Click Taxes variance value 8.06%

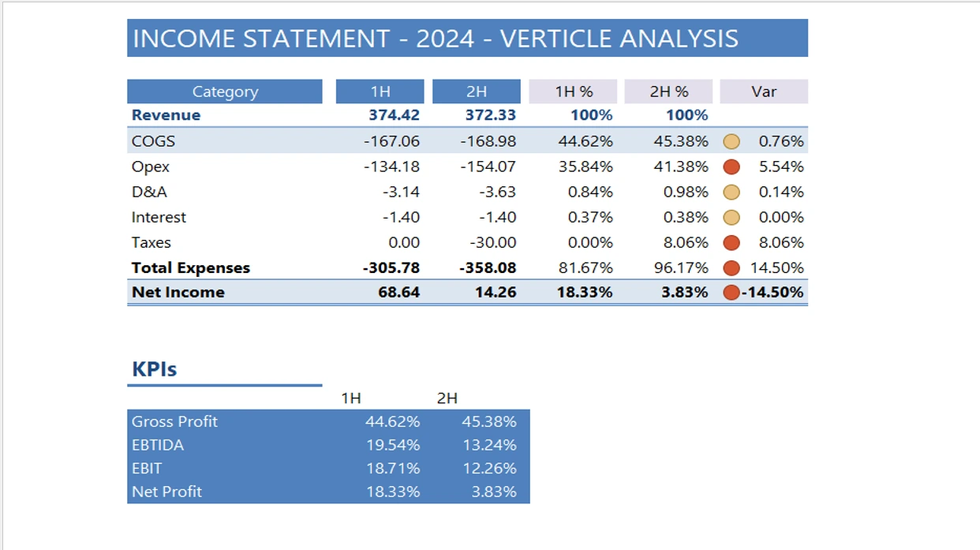(x=781, y=243)
